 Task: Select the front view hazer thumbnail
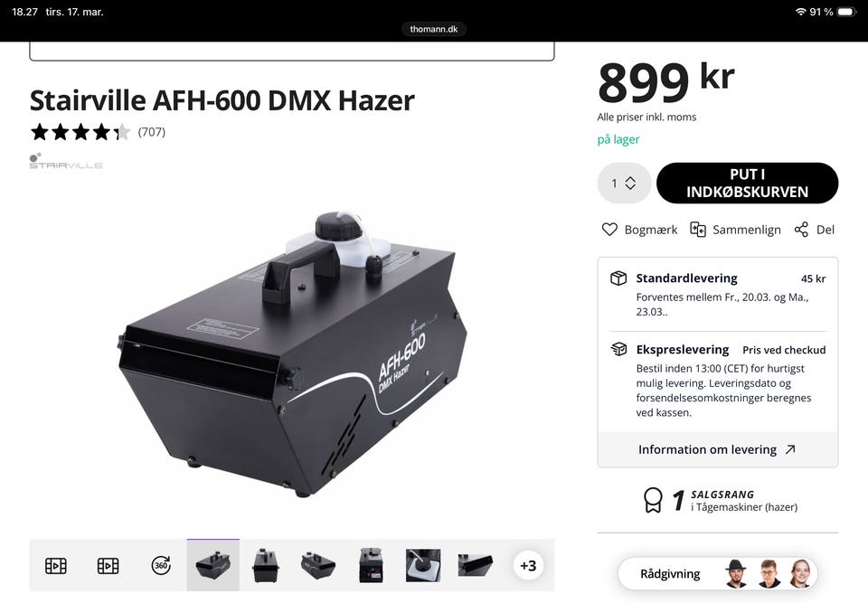click(265, 565)
